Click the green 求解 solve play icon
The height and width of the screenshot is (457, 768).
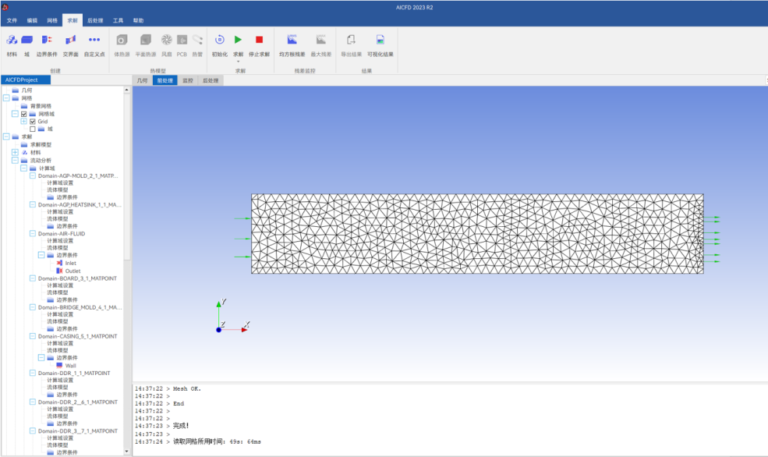(x=238, y=40)
